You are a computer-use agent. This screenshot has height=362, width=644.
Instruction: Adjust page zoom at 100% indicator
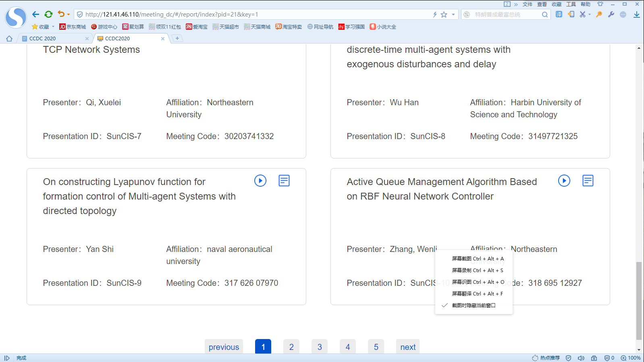click(x=631, y=358)
